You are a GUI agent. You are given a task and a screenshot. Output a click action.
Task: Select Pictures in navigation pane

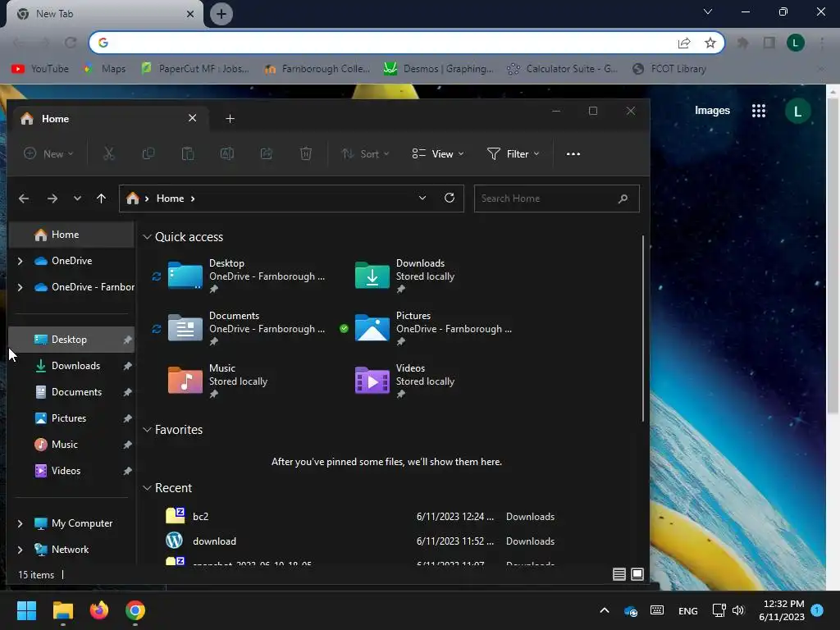[x=72, y=418]
